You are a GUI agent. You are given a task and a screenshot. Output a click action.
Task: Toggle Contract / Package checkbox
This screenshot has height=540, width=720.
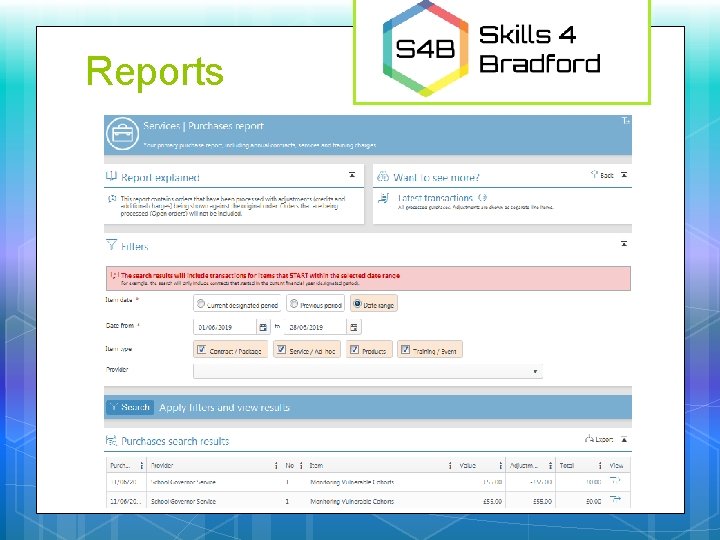pos(201,349)
